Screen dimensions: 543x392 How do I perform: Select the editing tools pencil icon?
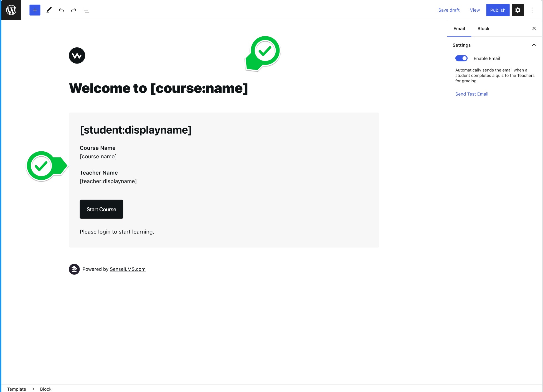pos(49,10)
